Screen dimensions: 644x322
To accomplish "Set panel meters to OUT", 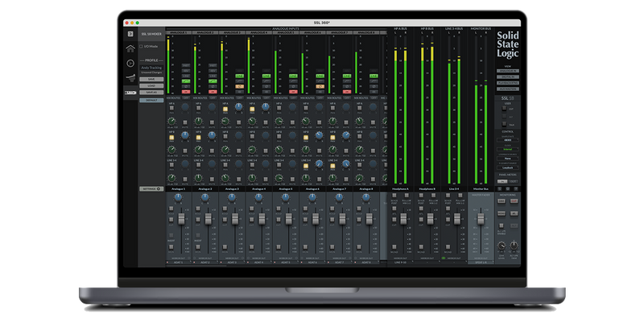I will 514,181.
